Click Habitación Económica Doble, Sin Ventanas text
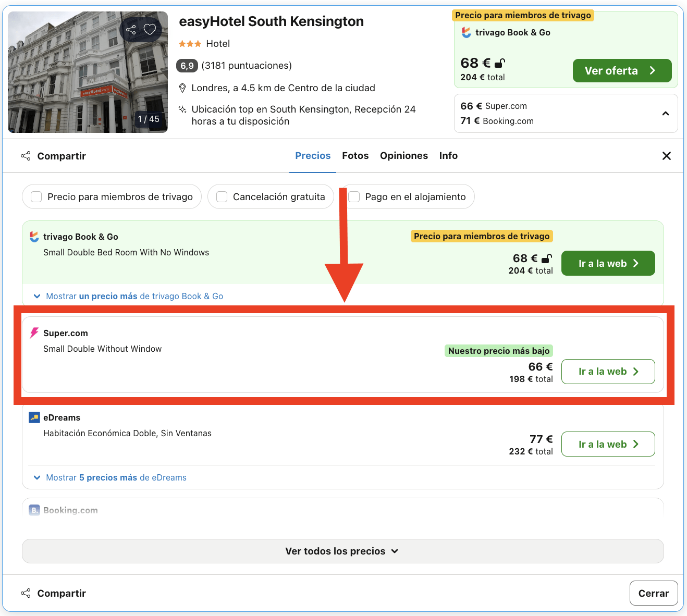Screen dimensions: 687x616 click(x=127, y=433)
